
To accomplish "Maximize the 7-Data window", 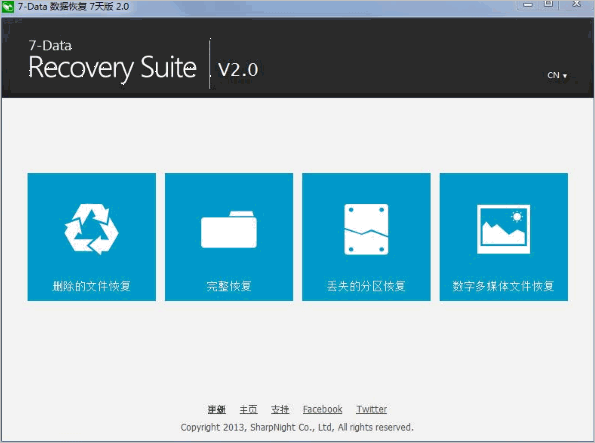I will [548, 4].
